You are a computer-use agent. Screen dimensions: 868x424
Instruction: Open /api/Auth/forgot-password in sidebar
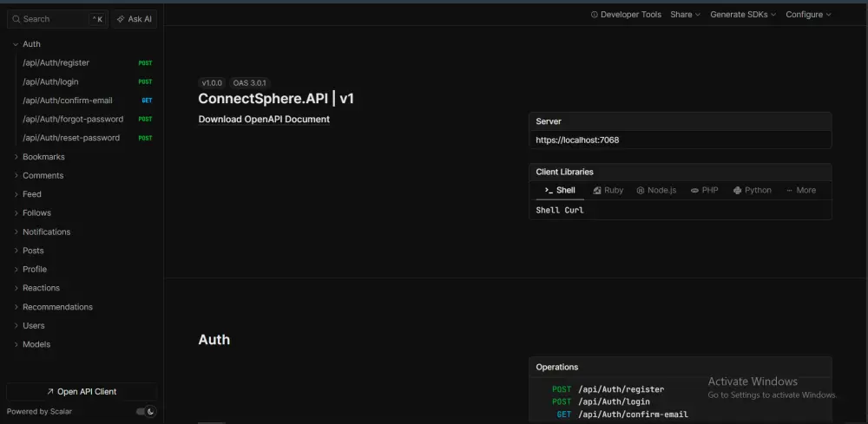[88, 120]
